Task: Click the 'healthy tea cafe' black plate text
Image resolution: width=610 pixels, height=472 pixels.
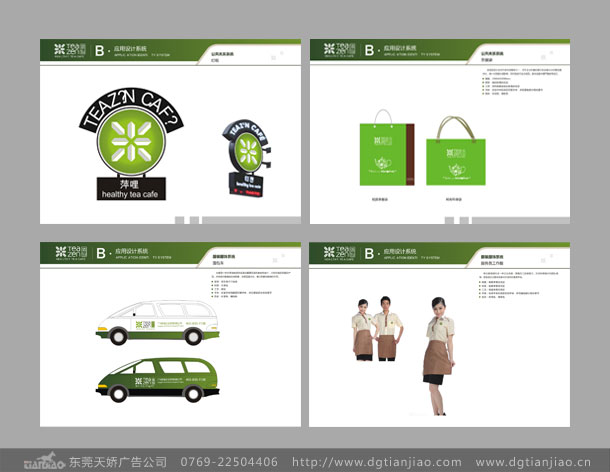Action: [130, 194]
